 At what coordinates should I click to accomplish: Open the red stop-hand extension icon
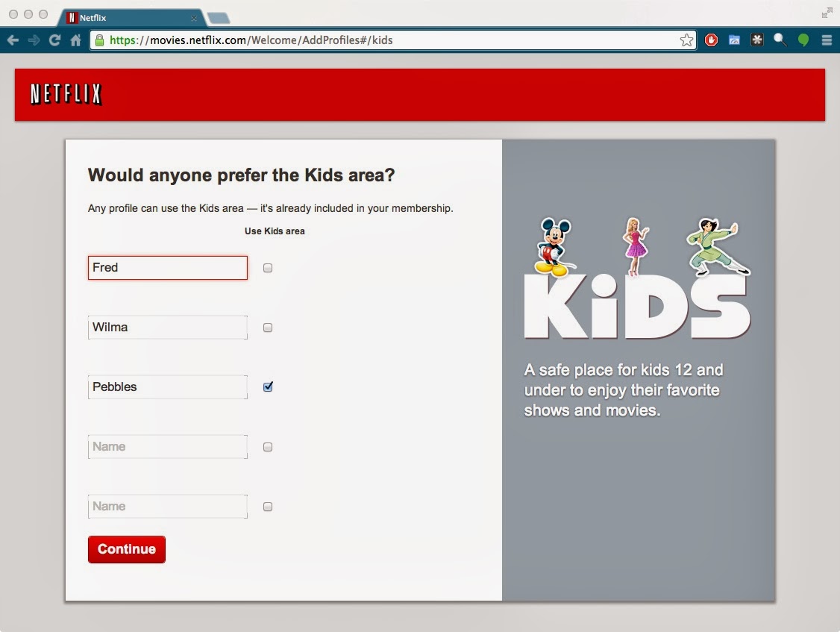point(711,40)
